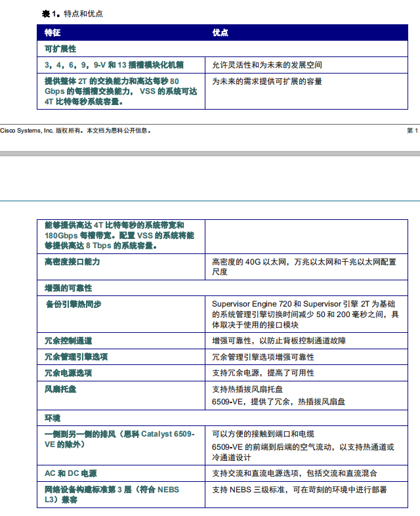The width and height of the screenshot is (420, 516).
Task: Click the 为未来的需求提供可扩展的容量 cell
Action: coord(267,81)
